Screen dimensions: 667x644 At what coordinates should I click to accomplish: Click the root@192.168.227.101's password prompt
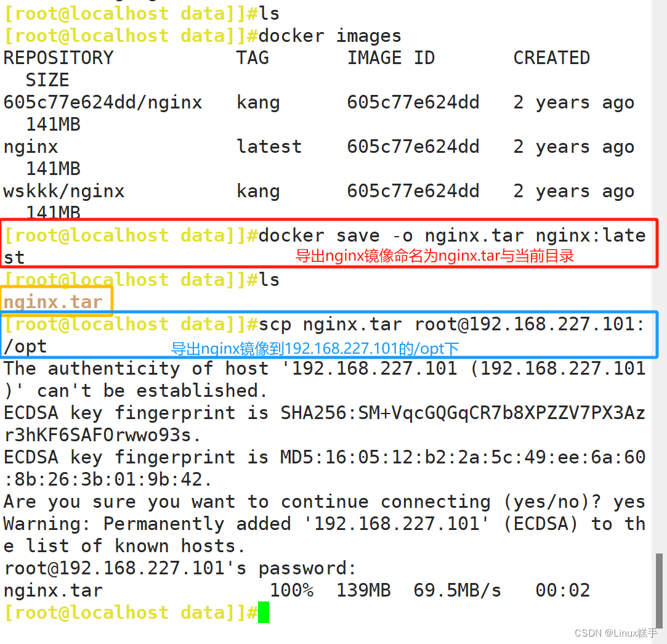click(x=180, y=568)
